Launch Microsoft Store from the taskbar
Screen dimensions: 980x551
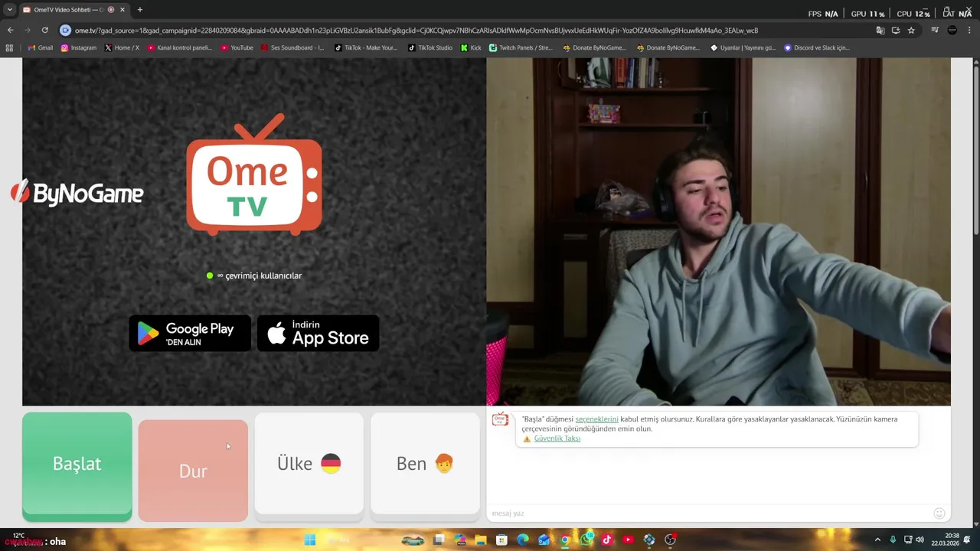(x=501, y=540)
